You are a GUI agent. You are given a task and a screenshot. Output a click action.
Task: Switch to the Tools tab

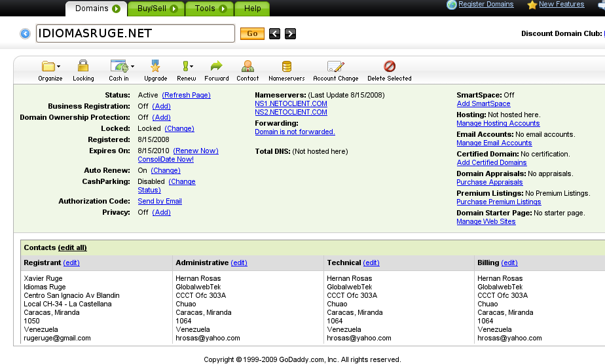click(209, 9)
